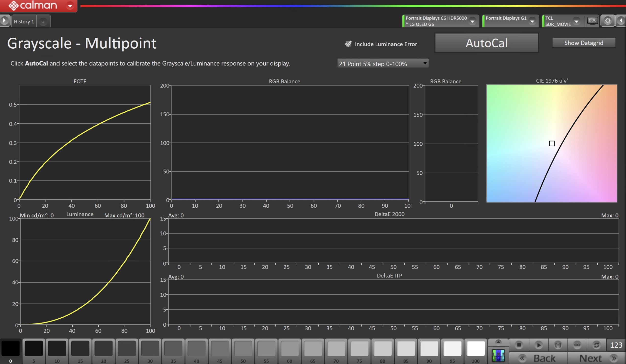Viewport: 626px width, 364px height.
Task: Click the DeltaE ITP chart title
Action: tap(390, 275)
